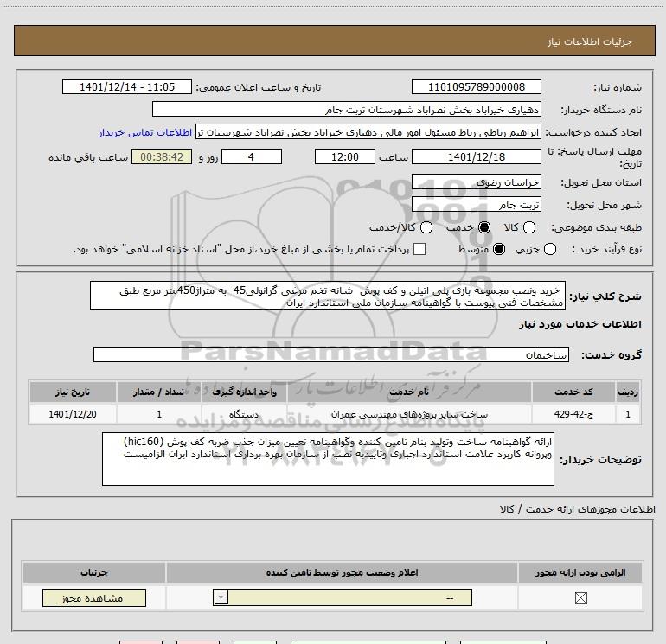Open اطلاعات تماس خریدار link

(145, 132)
